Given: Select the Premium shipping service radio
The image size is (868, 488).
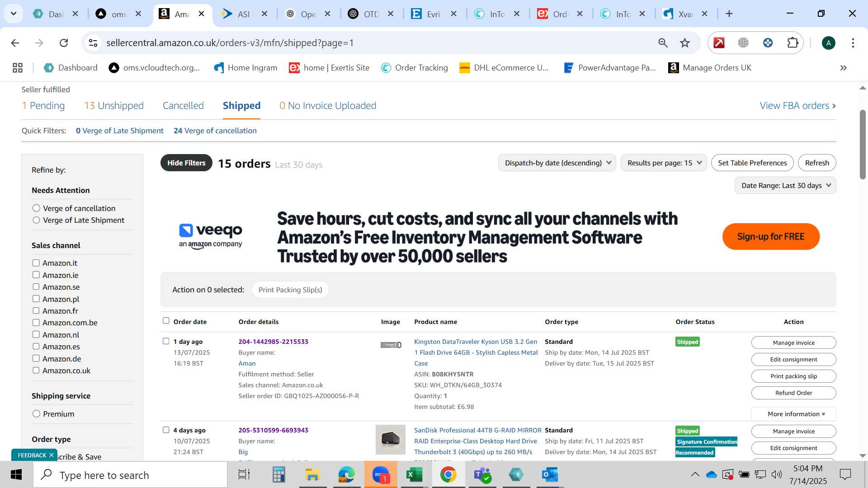Looking at the screenshot, I should coord(36,414).
